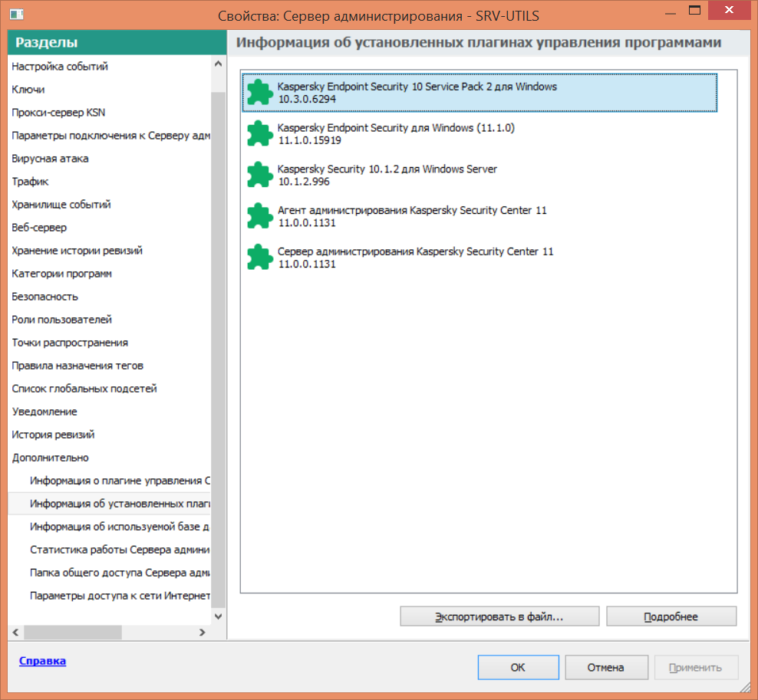Click plugin icon for Kaspersky Security 10.1.2

tap(260, 174)
